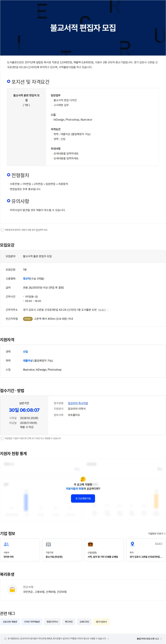Click 고촌역 에서 400m subway text
The width and height of the screenshot is (166, 644).
(53, 319)
